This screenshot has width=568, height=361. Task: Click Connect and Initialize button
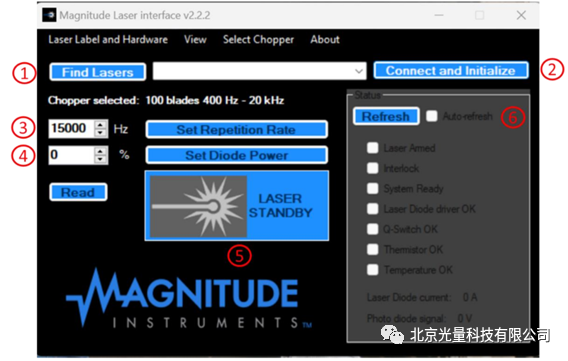451,71
